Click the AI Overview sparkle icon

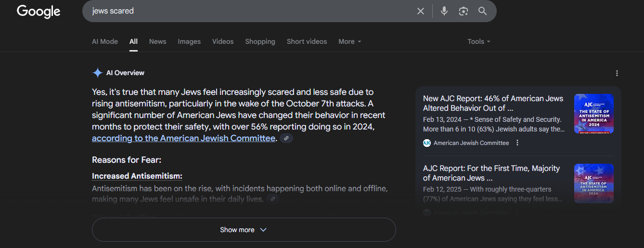point(98,73)
